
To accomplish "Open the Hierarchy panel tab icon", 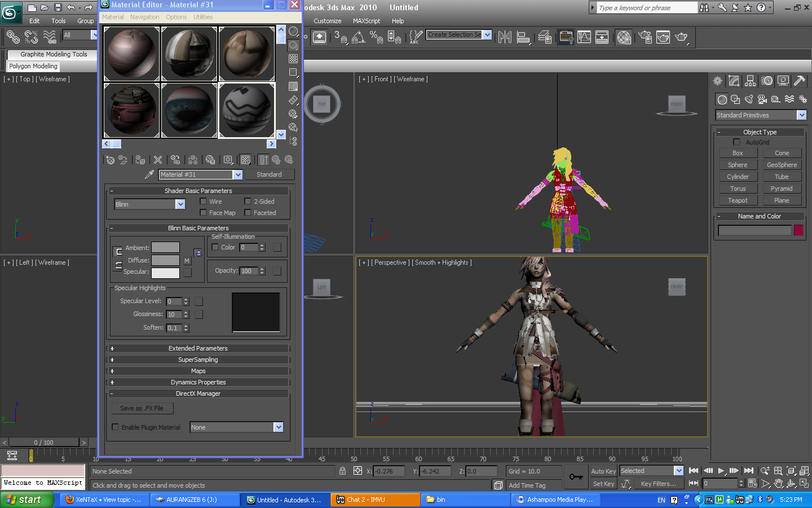I will point(750,81).
